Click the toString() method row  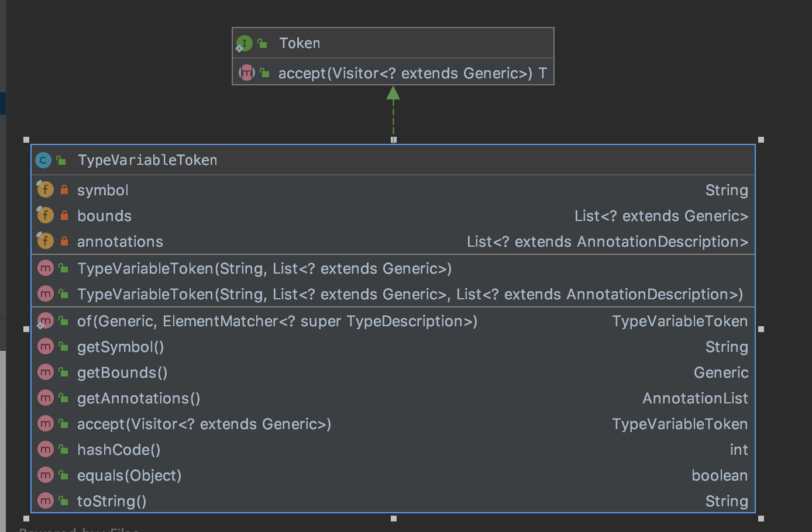pyautogui.click(x=112, y=501)
